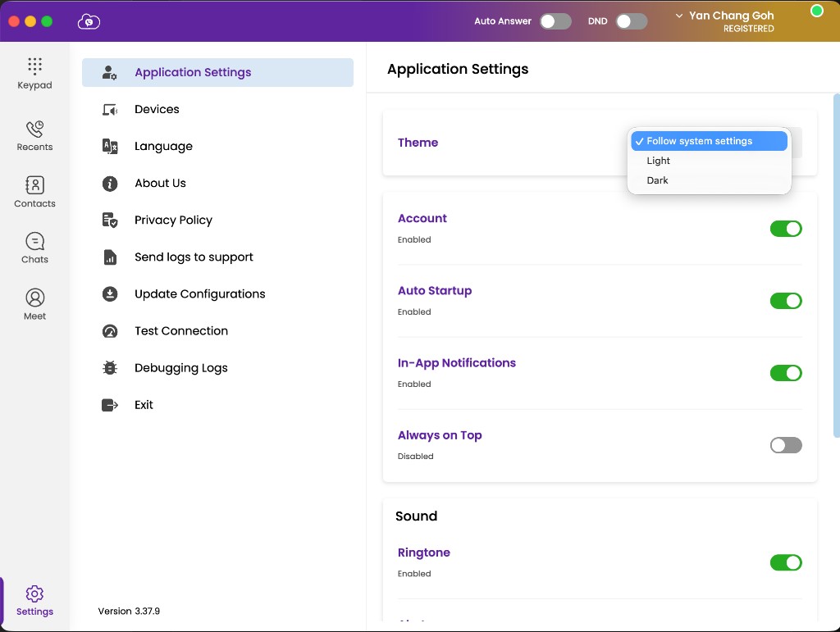Image resolution: width=840 pixels, height=632 pixels.
Task: Click the Update Configurations download icon
Action: (x=110, y=293)
